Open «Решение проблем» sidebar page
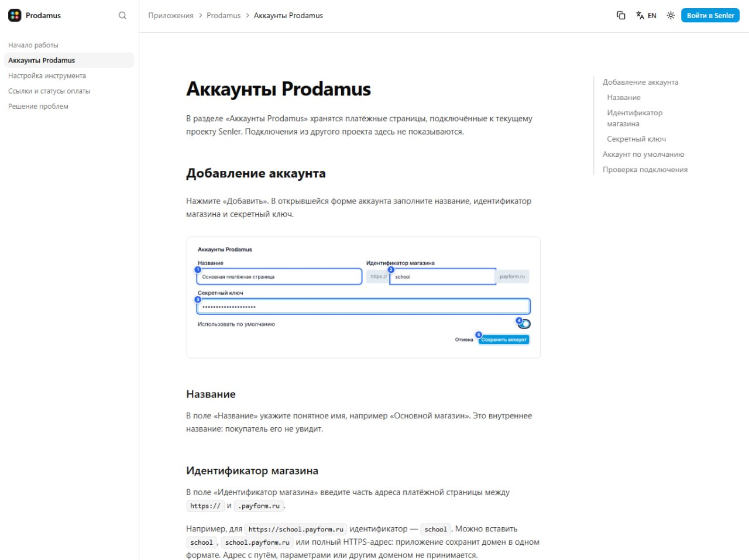Screen dimensions: 749x560 pos(38,106)
